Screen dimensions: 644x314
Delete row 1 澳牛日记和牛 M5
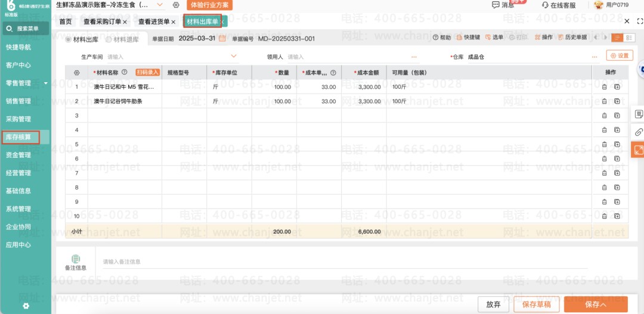604,87
